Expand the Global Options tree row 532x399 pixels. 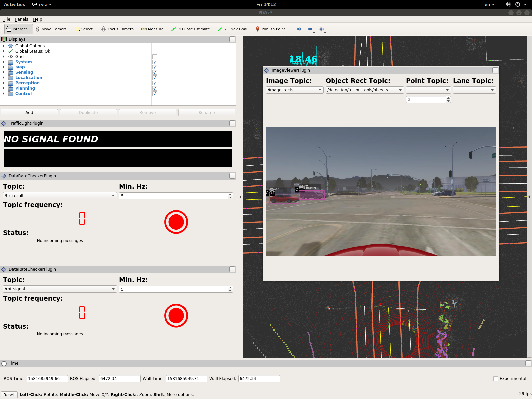4,46
